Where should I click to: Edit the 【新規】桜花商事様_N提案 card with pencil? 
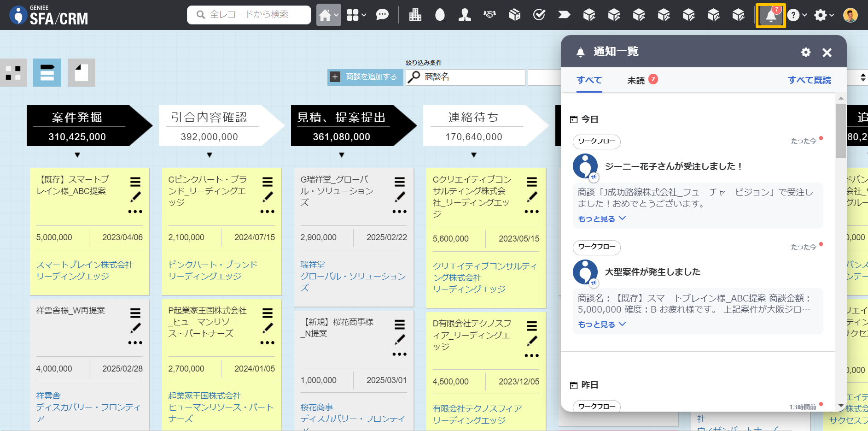pyautogui.click(x=400, y=339)
